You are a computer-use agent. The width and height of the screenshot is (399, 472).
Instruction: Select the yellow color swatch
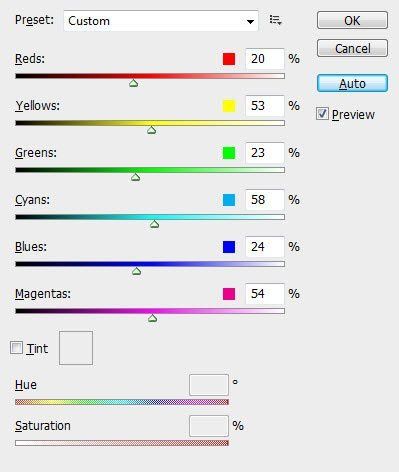(x=229, y=106)
